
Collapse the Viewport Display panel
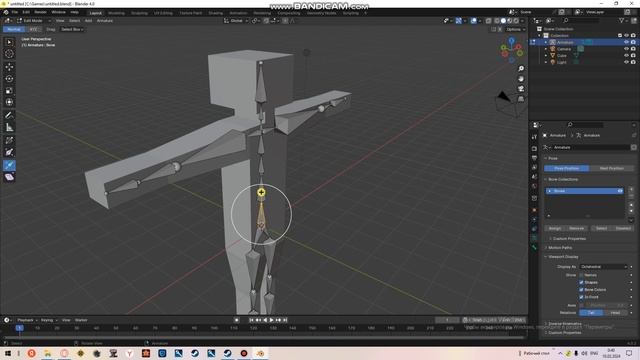[563, 257]
